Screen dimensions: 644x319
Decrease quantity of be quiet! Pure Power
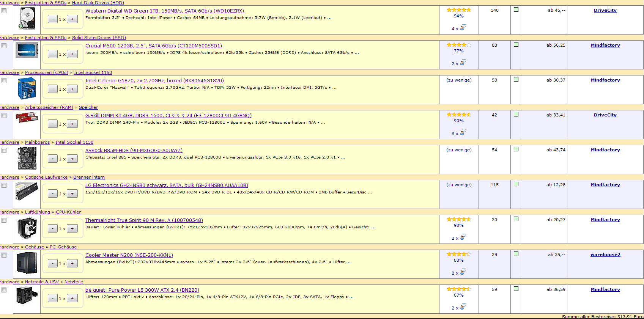(x=53, y=299)
